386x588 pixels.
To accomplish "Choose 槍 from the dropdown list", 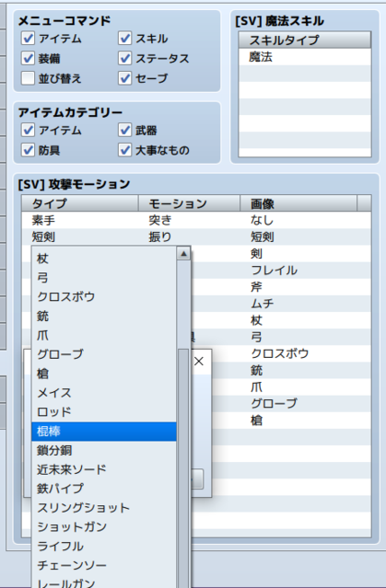I will tap(104, 374).
